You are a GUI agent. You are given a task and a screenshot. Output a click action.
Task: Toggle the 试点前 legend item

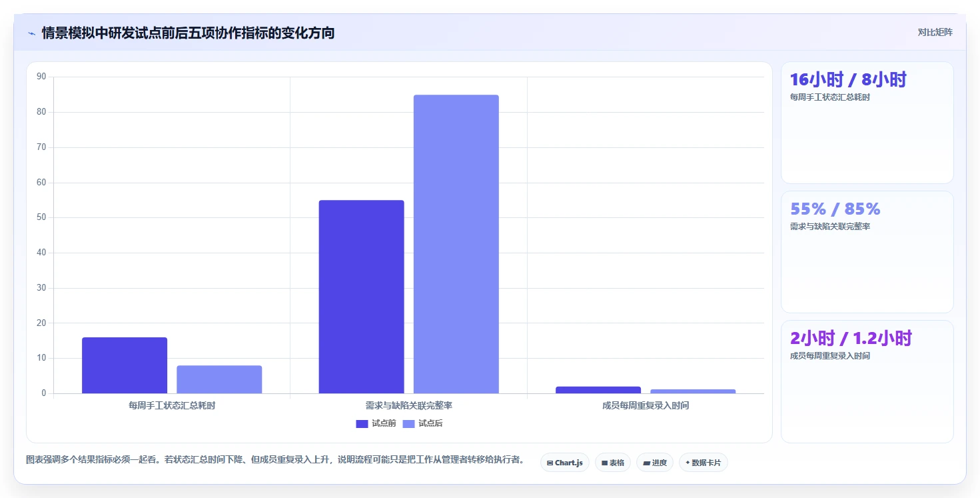(x=376, y=424)
